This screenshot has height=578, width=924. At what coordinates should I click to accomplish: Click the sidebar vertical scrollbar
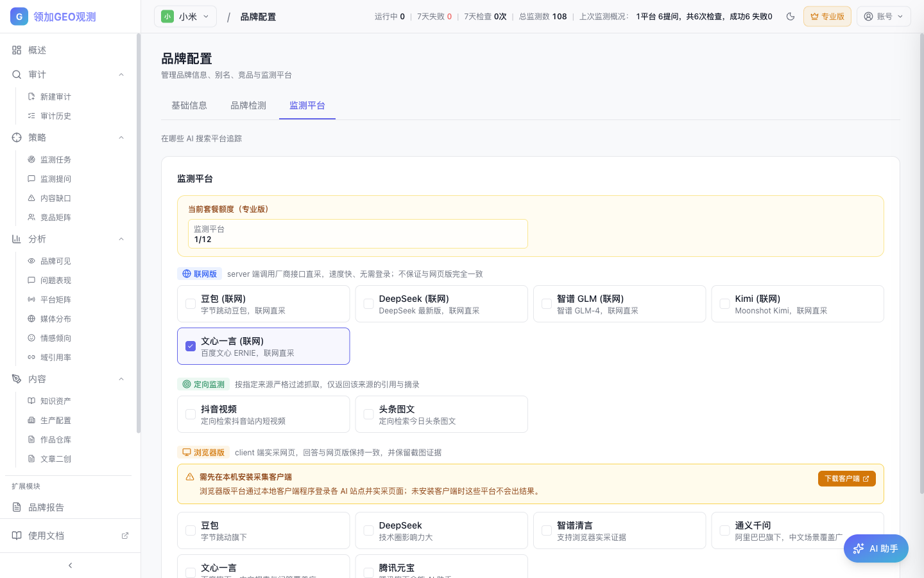coord(138,234)
